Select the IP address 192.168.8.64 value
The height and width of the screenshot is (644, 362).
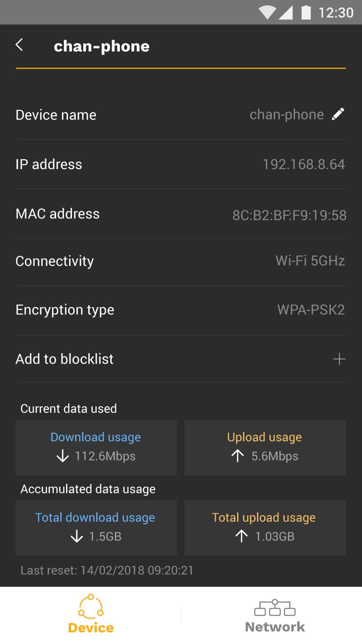304,164
